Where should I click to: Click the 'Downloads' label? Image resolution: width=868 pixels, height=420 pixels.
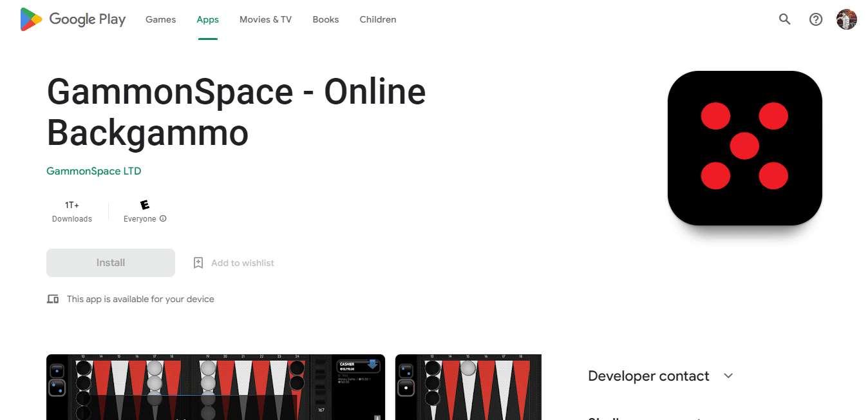[x=72, y=219]
